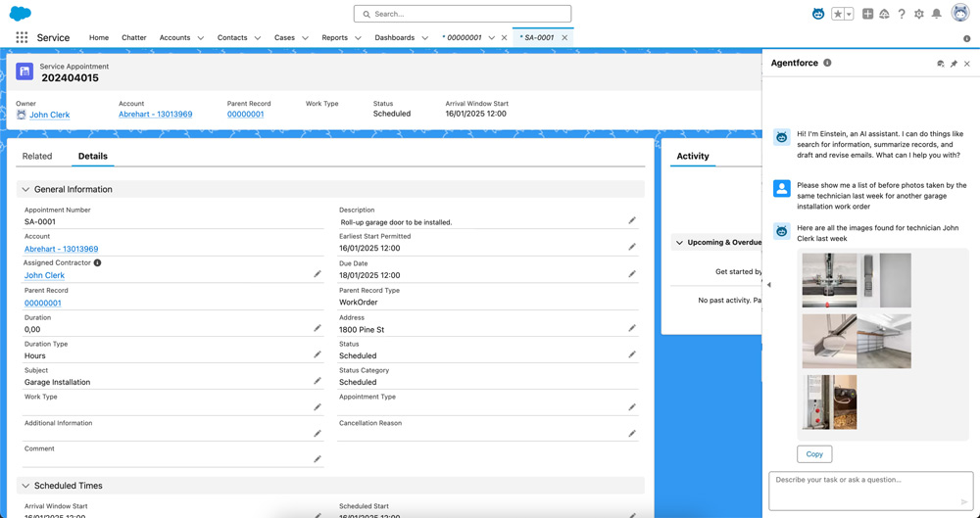The image size is (980, 518).
Task: Open the Einstein Agentforce header icon
Action: (x=817, y=14)
